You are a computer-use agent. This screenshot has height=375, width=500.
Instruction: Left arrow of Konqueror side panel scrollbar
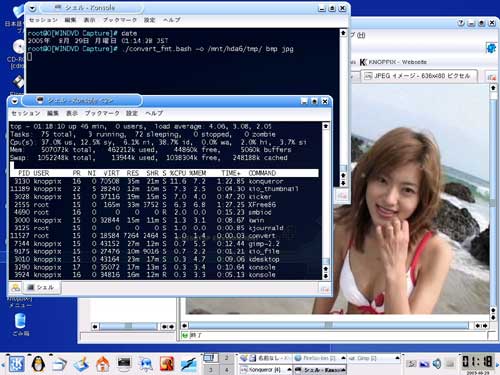tap(95, 326)
